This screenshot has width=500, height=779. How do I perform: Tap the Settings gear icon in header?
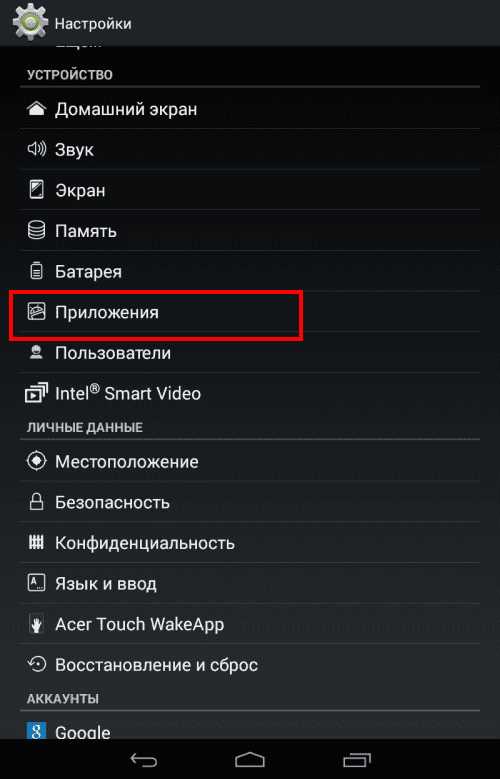coord(30,22)
